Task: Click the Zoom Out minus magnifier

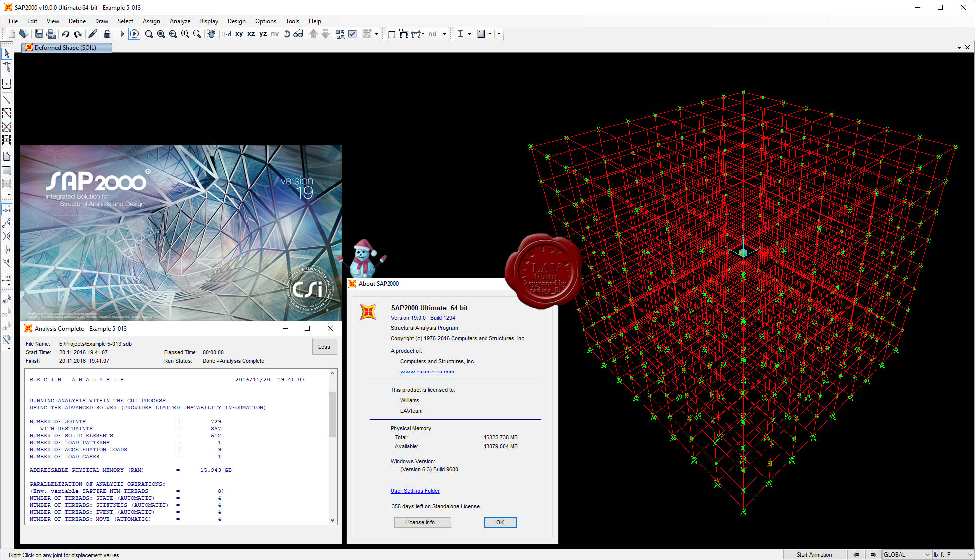Action: 196,34
